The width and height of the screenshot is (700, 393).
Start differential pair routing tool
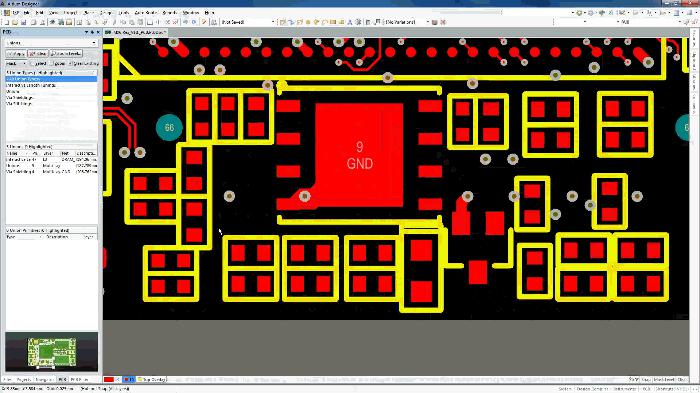pyautogui.click(x=300, y=22)
